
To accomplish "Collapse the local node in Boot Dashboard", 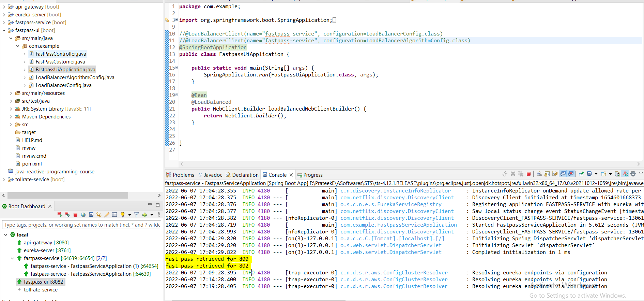I will click(5, 235).
